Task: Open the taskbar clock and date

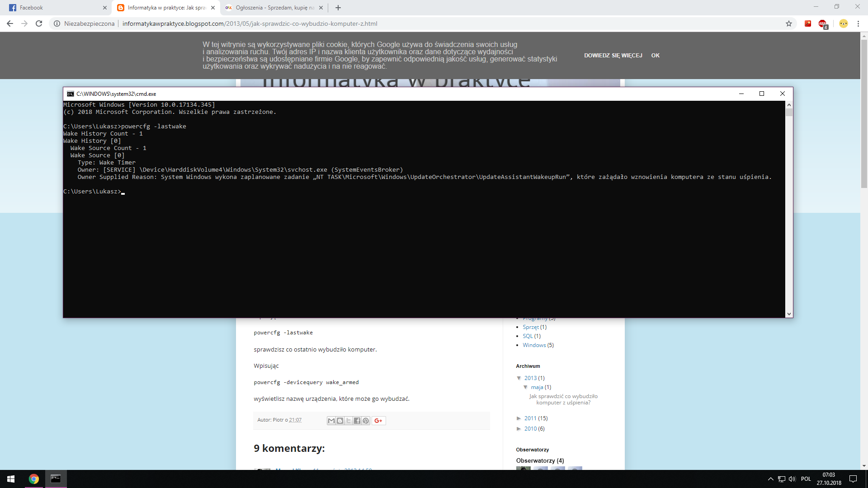Action: tap(829, 479)
